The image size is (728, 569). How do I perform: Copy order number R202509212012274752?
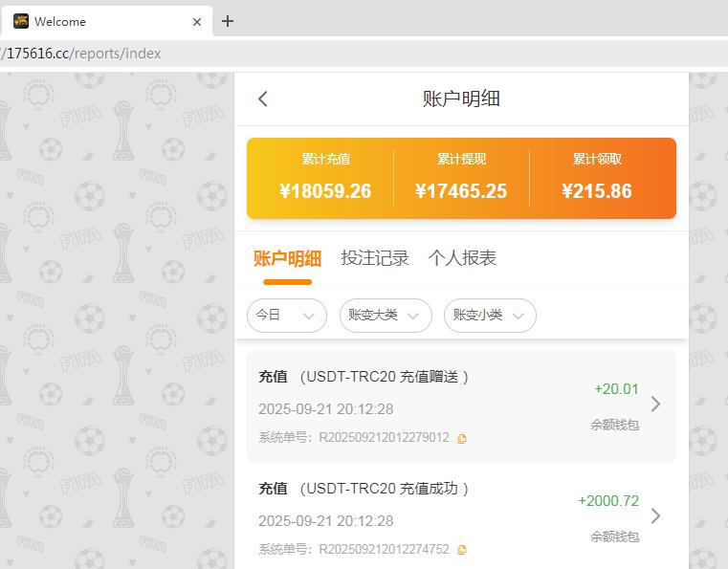click(461, 550)
